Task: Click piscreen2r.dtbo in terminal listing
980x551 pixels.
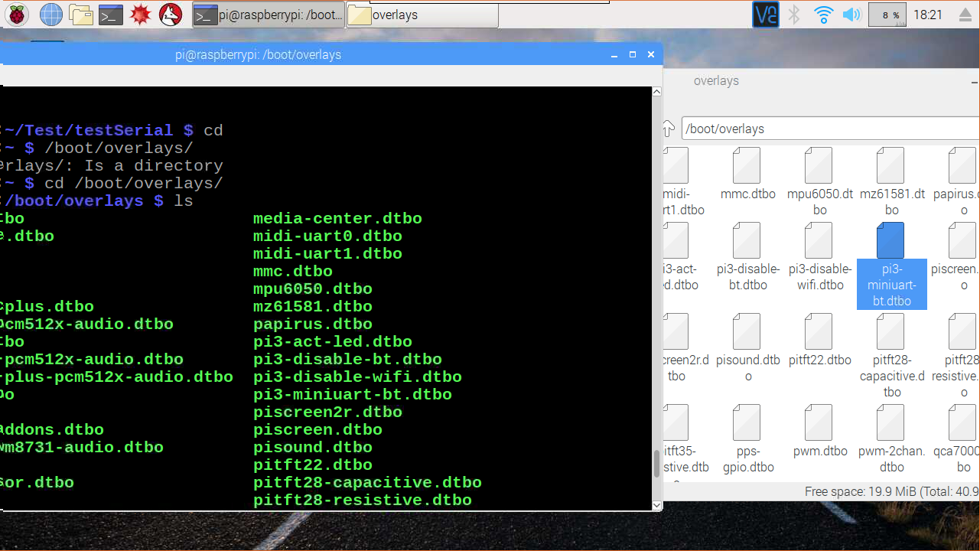Action: [327, 412]
